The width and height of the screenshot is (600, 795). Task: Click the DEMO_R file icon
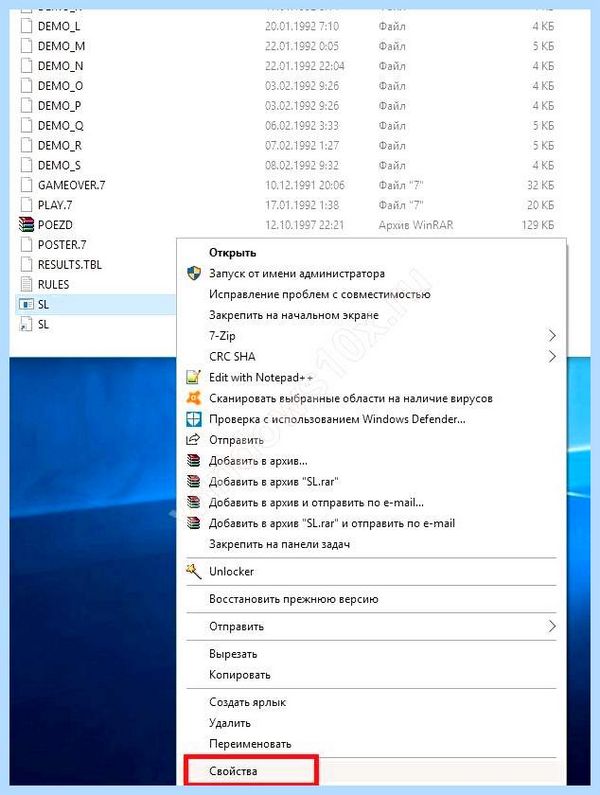click(x=26, y=146)
